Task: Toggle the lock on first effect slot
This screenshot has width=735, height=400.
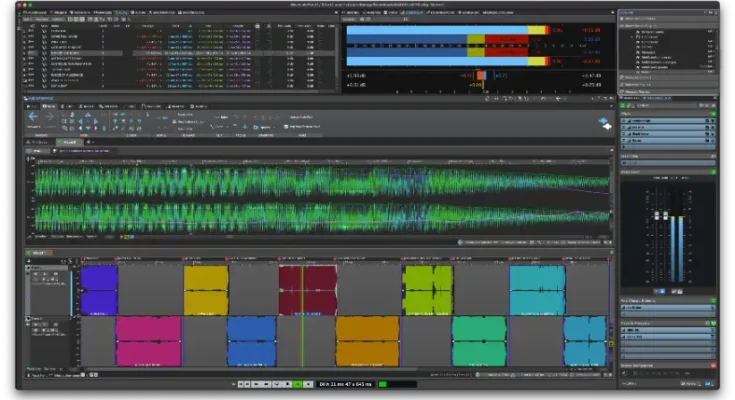Action: click(x=708, y=121)
